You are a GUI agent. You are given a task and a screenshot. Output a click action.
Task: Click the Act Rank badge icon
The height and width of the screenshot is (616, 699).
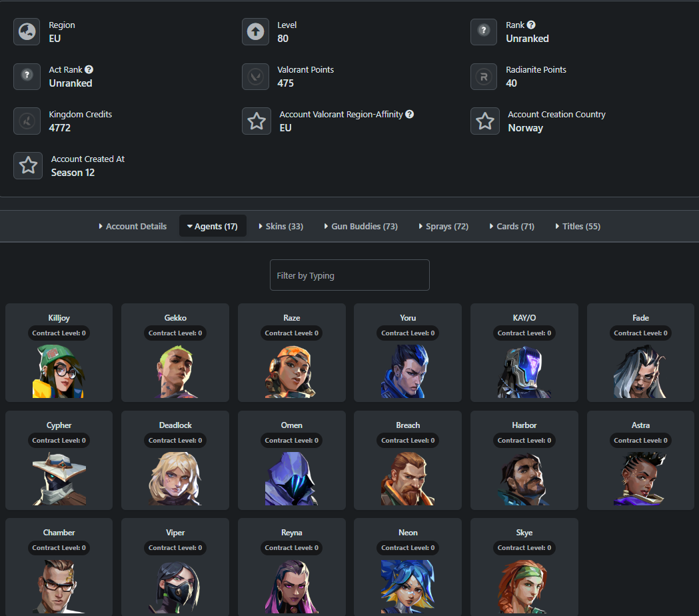(x=27, y=76)
